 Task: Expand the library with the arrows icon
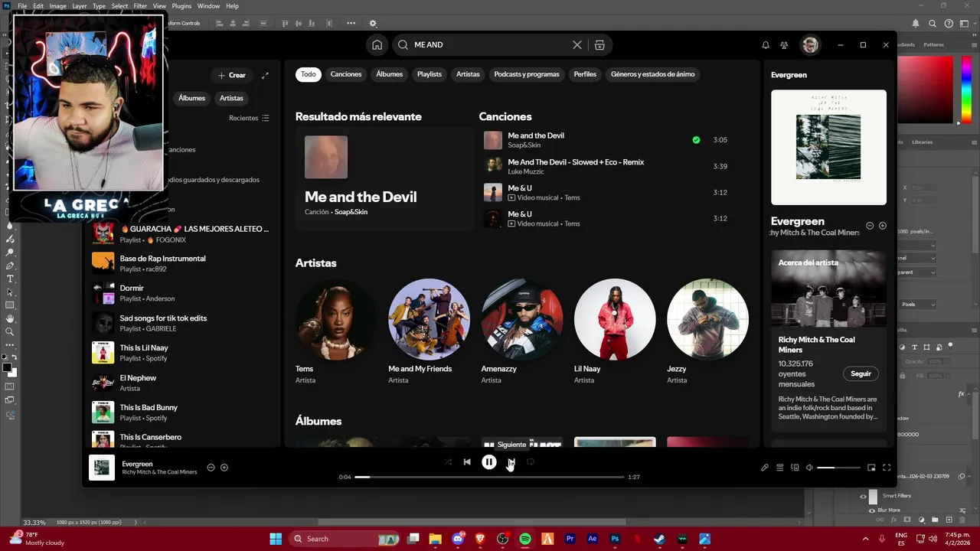[x=265, y=75]
